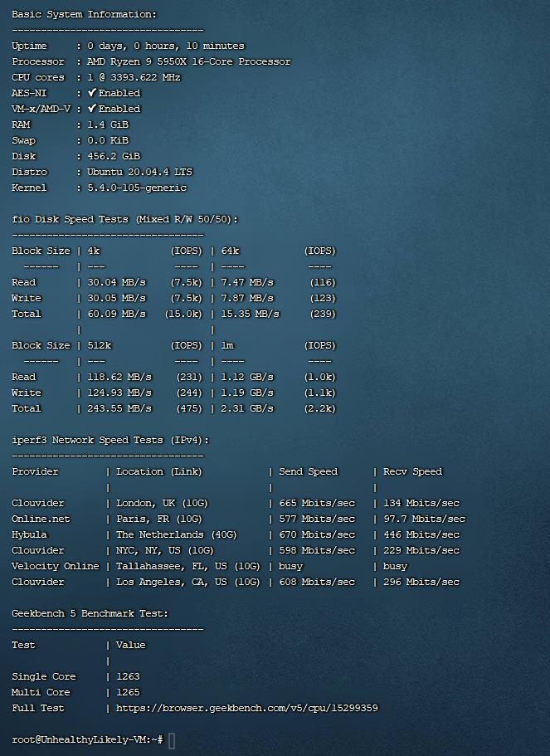Image resolution: width=550 pixels, height=756 pixels.
Task: Click the 64k read speed '7.47 MB/s'
Action: point(247,282)
